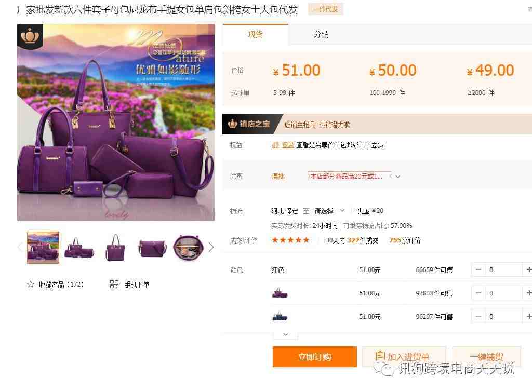The width and height of the screenshot is (532, 392).
Task: Click the 加入进货单 button
Action: 404,357
